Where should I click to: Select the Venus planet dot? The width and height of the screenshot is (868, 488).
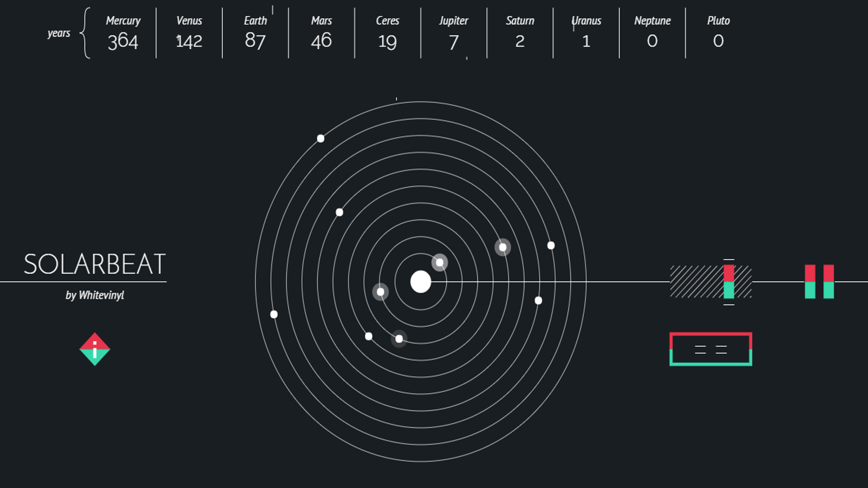(x=381, y=292)
